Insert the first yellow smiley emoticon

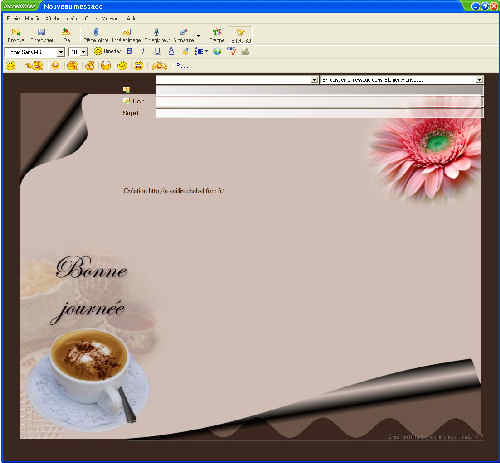(11, 65)
